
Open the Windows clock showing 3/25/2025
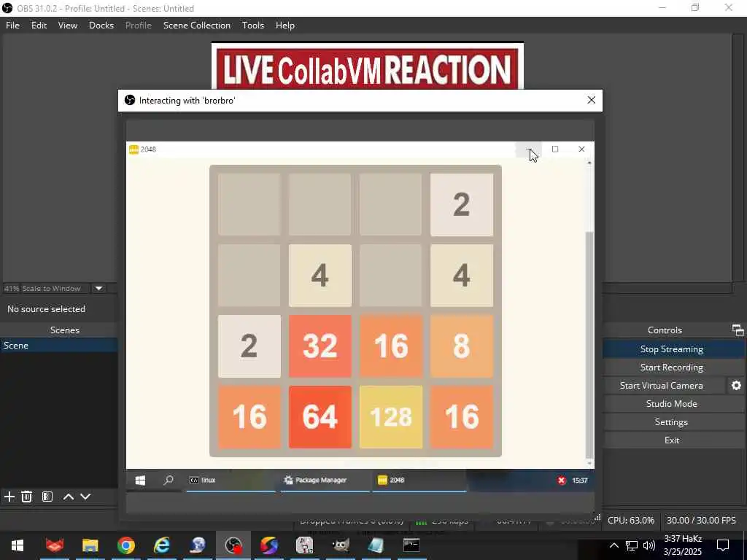(683, 545)
